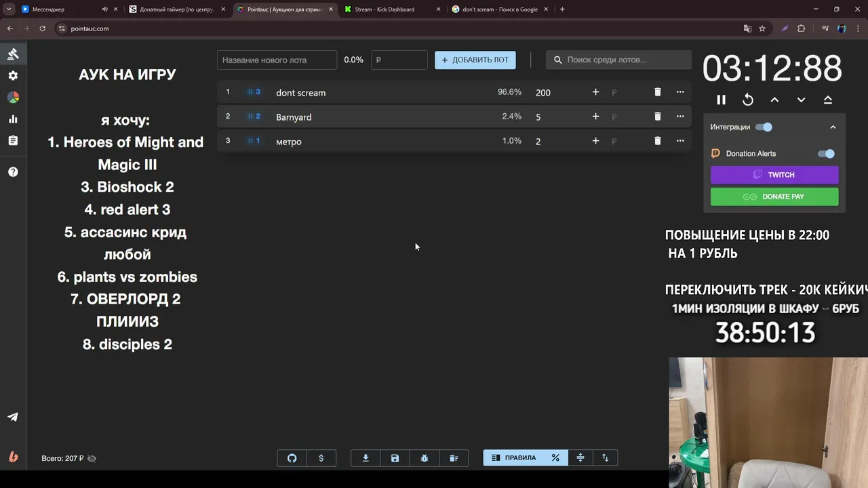This screenshot has height=488, width=868.
Task: Click the sort order arrows icon
Action: 606,458
